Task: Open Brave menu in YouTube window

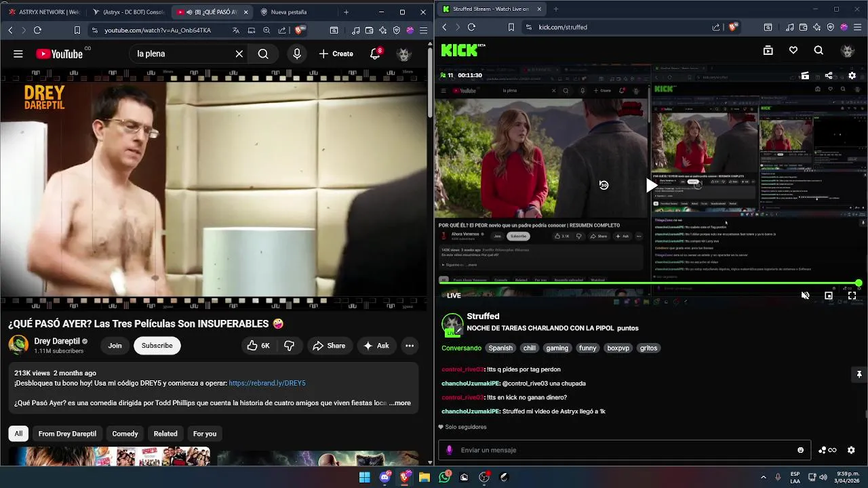Action: point(423,30)
